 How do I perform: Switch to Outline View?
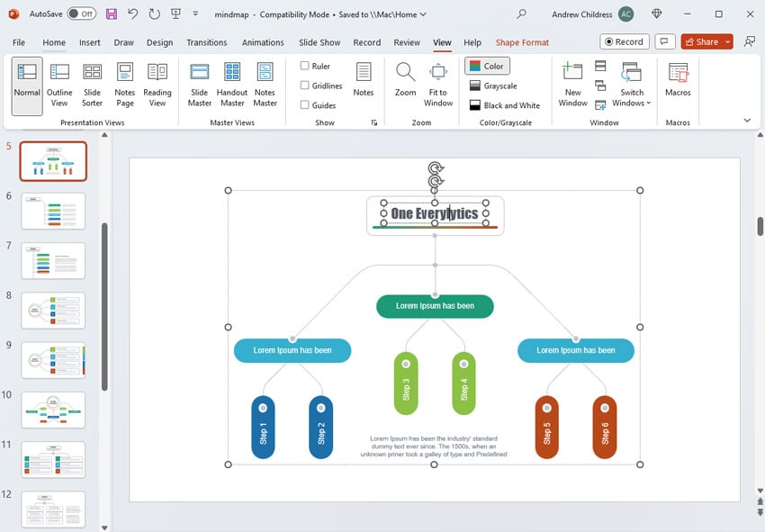click(59, 85)
